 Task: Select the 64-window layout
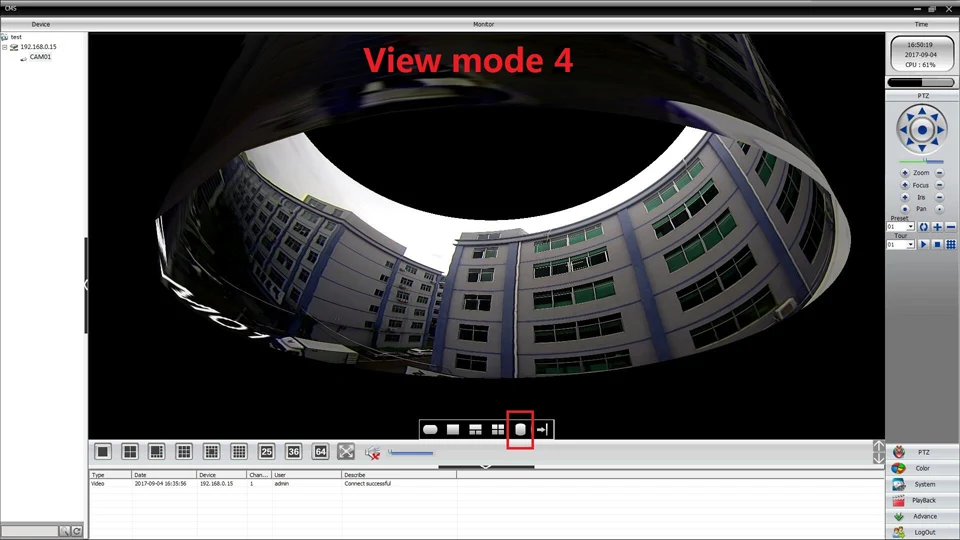[320, 452]
